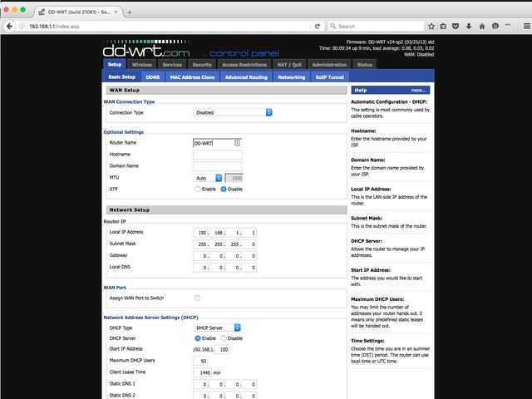
Task: Open the hamburger menu in Firefox
Action: click(x=526, y=26)
